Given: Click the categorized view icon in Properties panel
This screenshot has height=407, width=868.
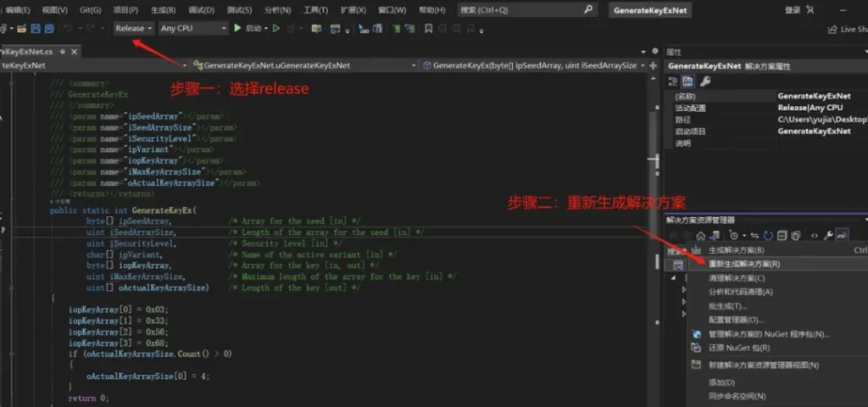Looking at the screenshot, I should [x=674, y=81].
